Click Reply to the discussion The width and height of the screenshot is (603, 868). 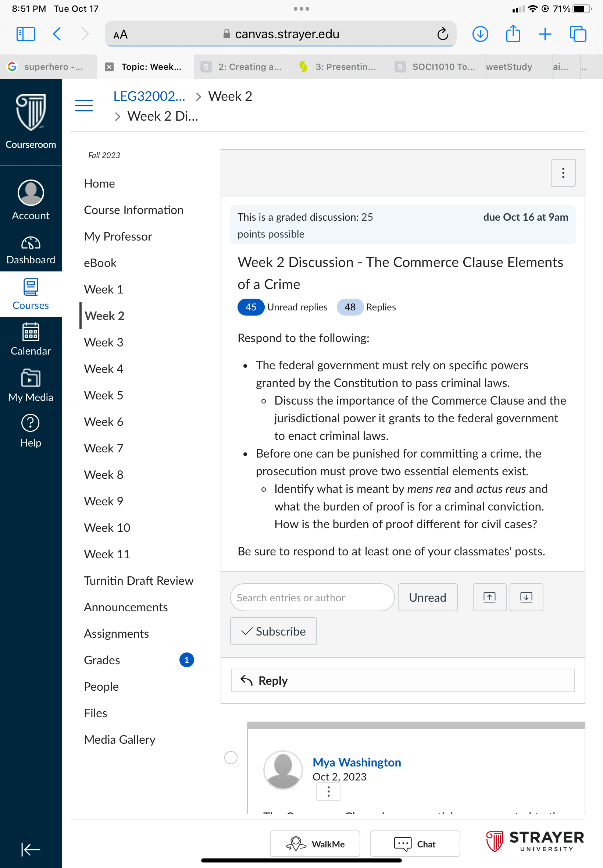pos(403,680)
